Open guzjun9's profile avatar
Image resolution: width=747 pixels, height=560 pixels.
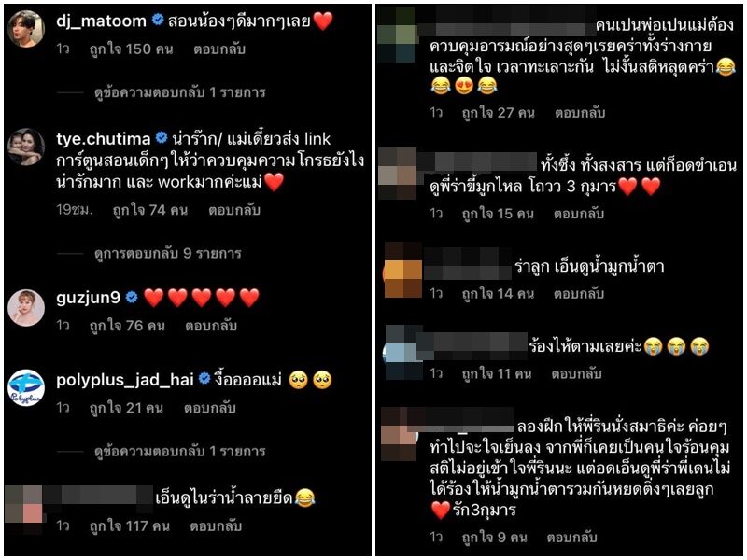[26, 308]
